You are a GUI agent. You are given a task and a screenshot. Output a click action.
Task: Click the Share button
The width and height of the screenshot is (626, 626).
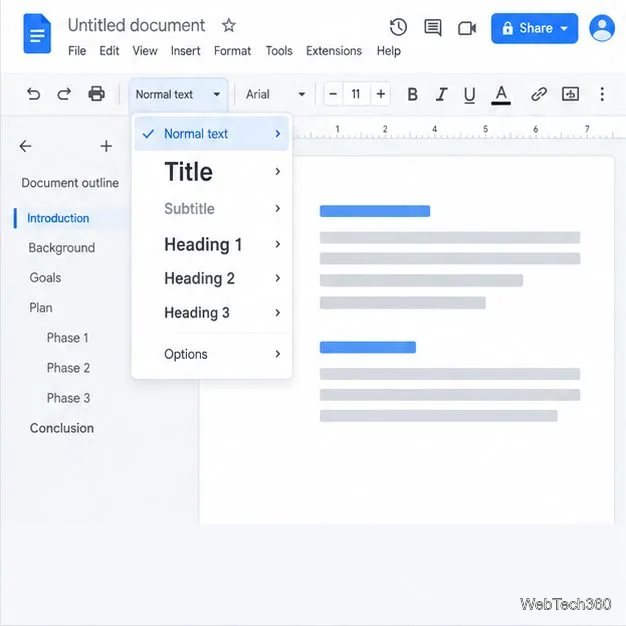point(534,28)
